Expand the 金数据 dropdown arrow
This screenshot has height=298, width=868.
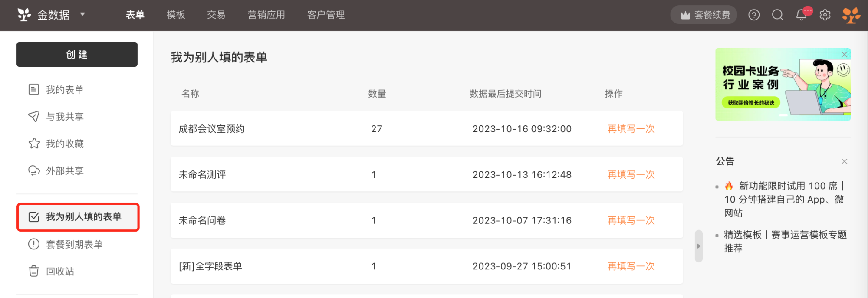[82, 14]
